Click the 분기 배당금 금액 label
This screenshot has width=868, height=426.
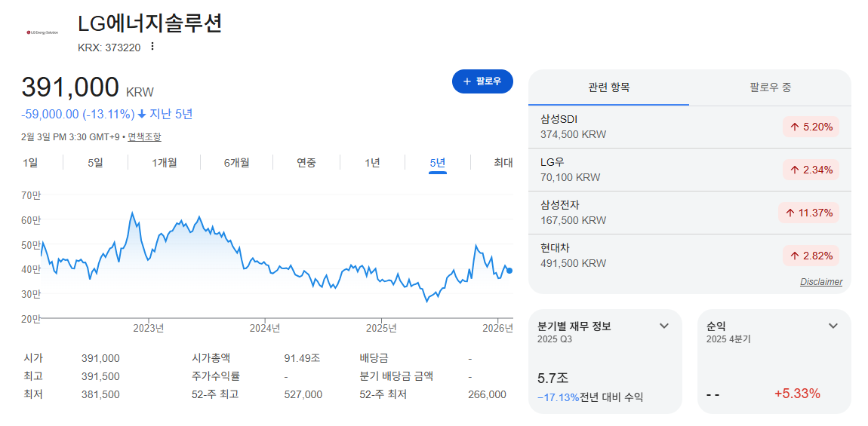tap(396, 376)
